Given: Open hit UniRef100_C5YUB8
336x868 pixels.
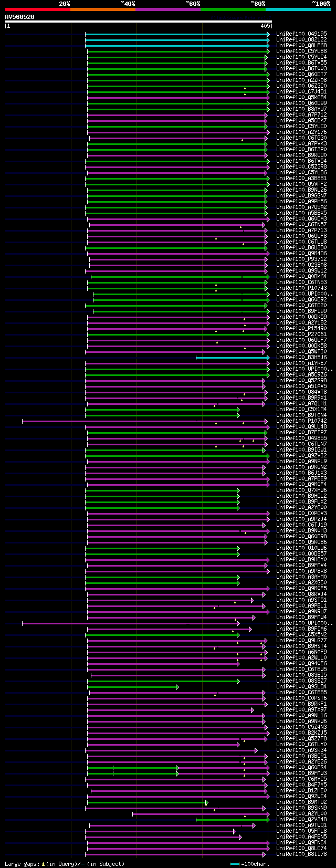Looking at the screenshot, I should 301,51.
